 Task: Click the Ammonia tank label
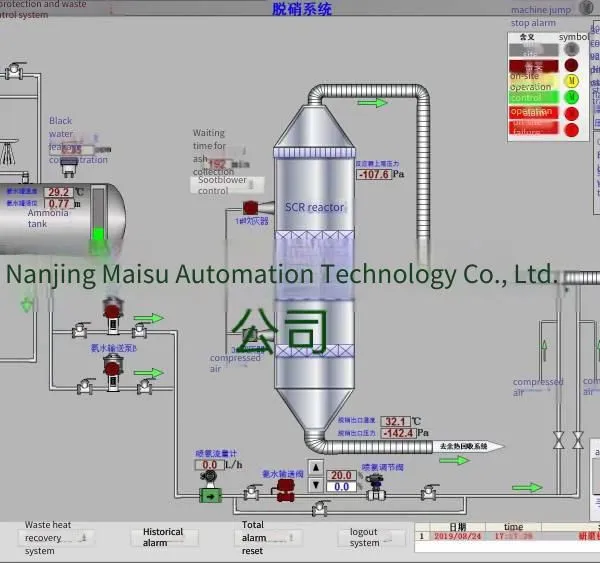[x=48, y=218]
